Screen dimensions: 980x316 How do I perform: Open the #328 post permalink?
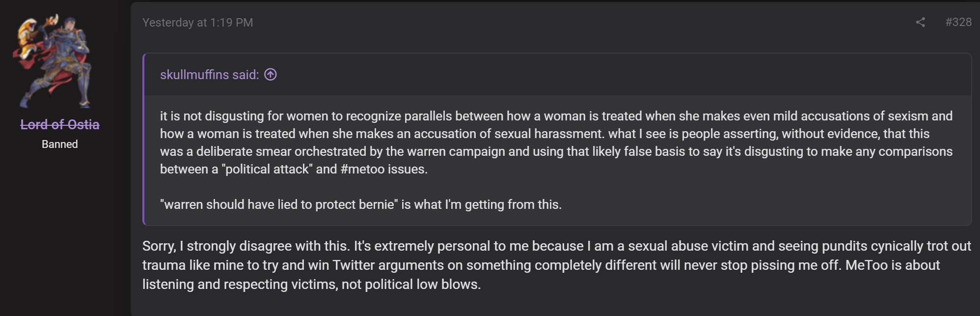(958, 22)
